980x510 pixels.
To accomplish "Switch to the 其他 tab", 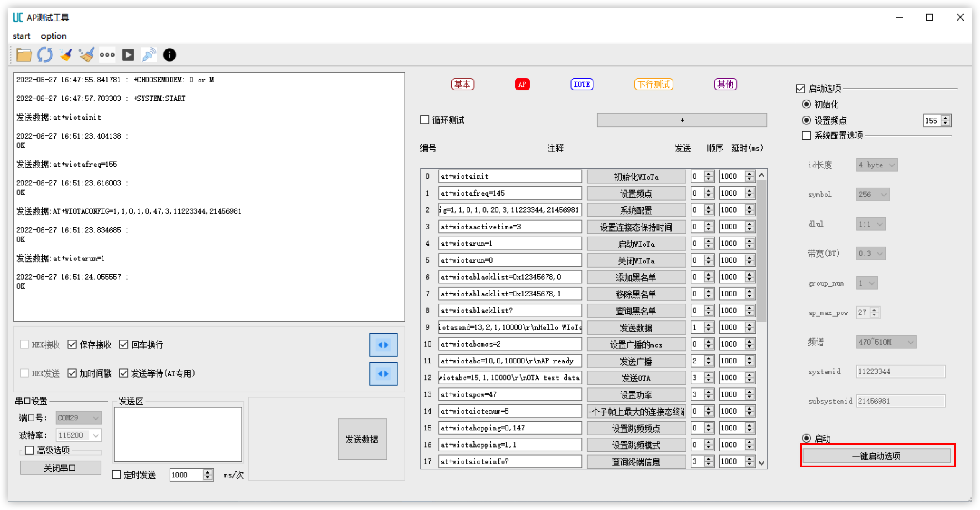I will click(x=725, y=84).
